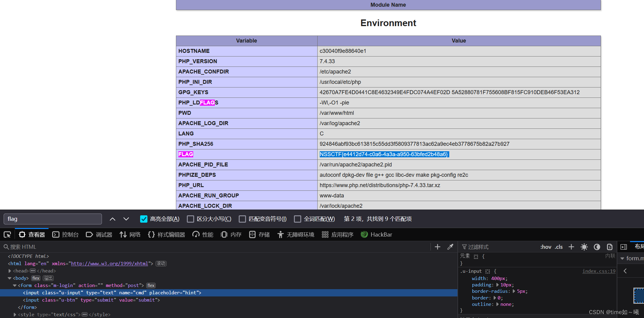
Task: Go to previous find match arrow
Action: coord(112,219)
